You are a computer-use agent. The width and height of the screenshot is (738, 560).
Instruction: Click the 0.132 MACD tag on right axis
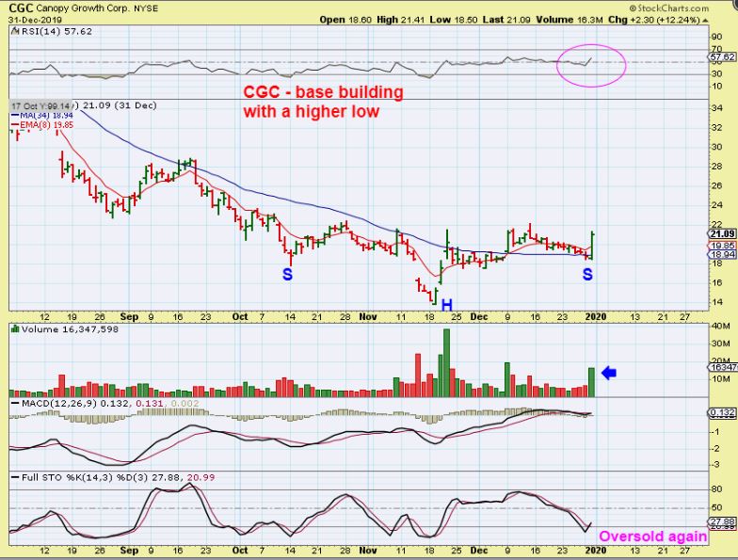(723, 412)
